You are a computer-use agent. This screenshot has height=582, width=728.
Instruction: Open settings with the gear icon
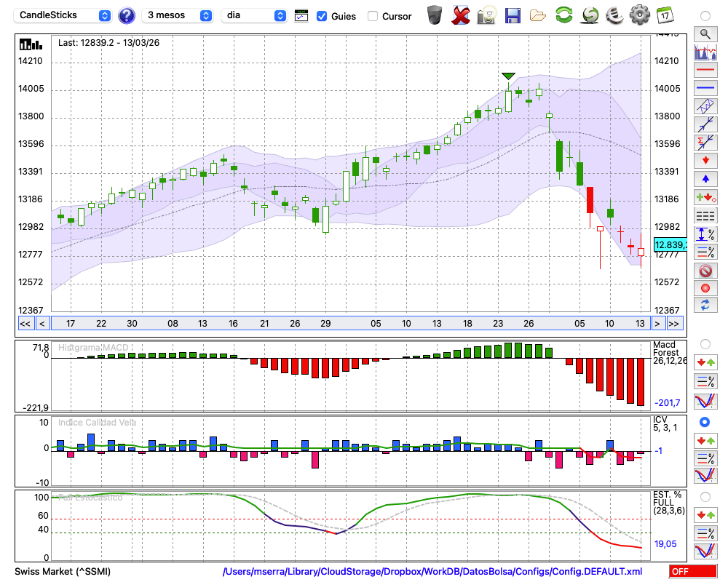click(x=639, y=15)
